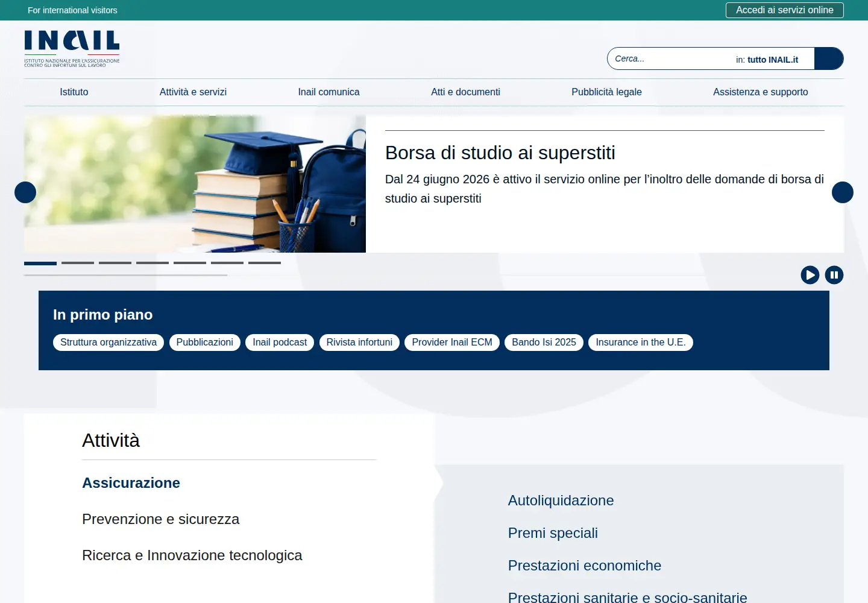Click the Provider Inail ECM tag
Screen dimensions: 868x603
(452, 343)
